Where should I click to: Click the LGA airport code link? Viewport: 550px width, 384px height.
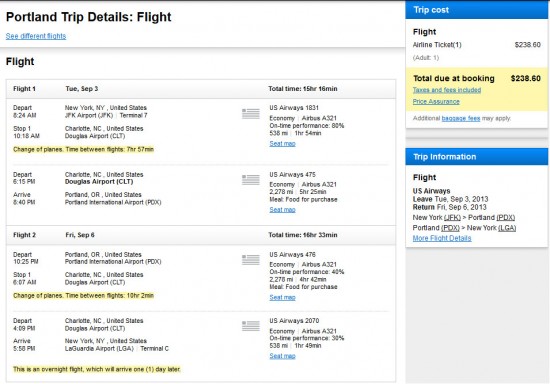pos(507,228)
